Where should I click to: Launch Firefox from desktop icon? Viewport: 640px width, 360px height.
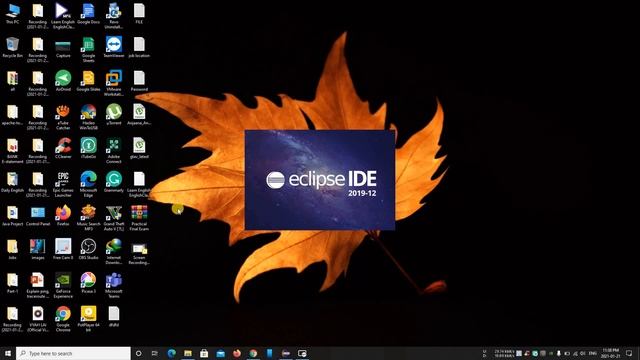point(63,216)
